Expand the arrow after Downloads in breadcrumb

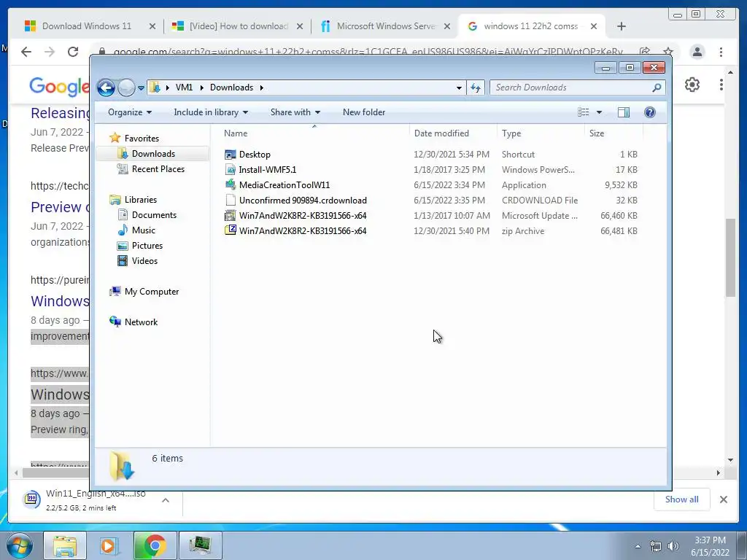(262, 87)
